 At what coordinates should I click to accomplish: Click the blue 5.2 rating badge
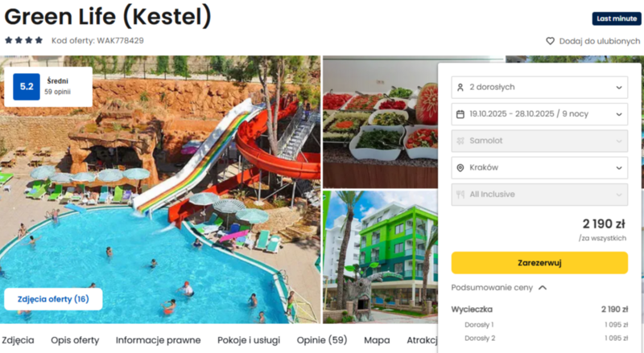[x=27, y=87]
